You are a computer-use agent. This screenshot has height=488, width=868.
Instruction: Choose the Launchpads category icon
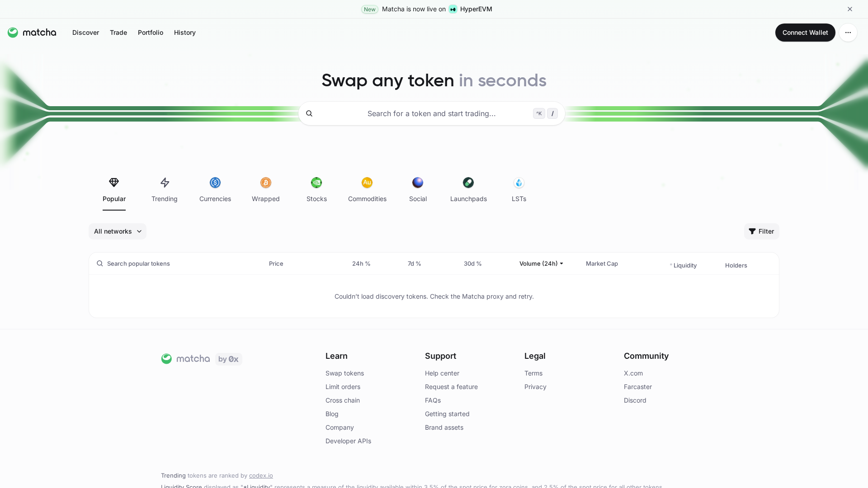pos(468,183)
